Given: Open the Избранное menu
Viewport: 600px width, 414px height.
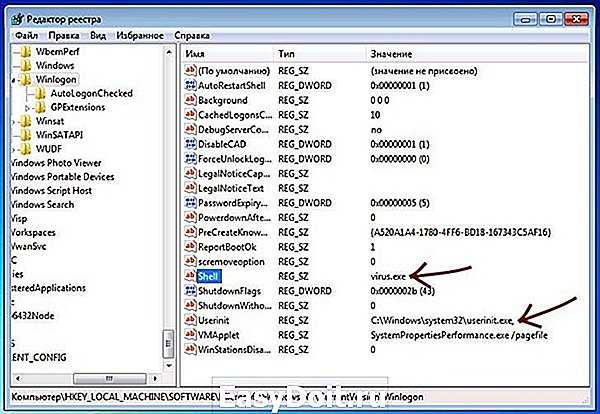Looking at the screenshot, I should click(x=140, y=36).
